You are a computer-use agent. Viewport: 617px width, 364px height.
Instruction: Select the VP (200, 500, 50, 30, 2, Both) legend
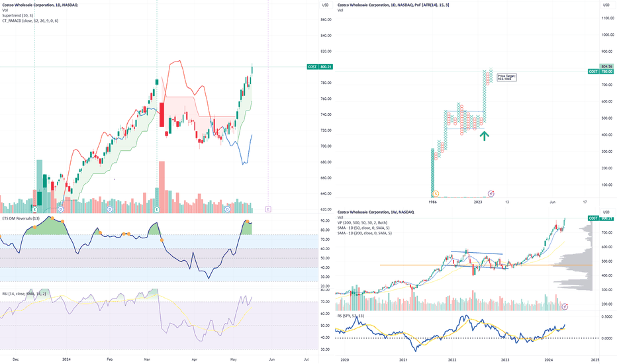coord(362,223)
